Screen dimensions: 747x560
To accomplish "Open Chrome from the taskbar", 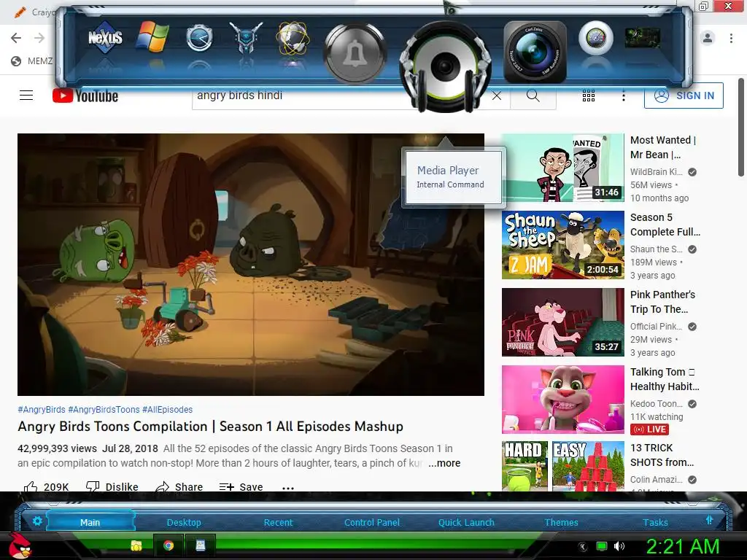I will (169, 545).
